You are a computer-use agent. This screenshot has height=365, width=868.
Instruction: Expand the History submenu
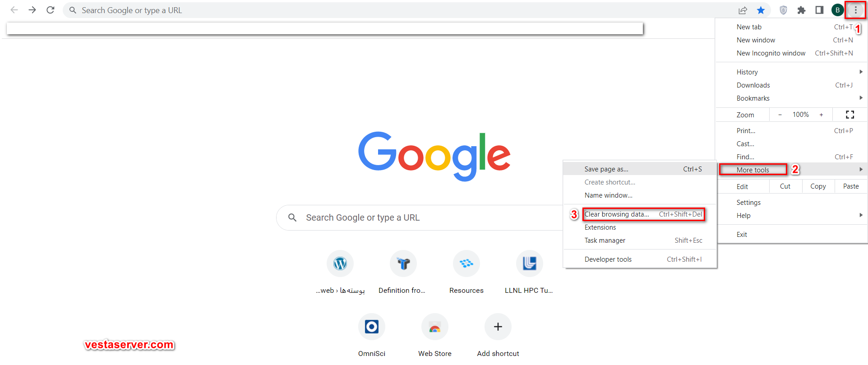tap(792, 72)
